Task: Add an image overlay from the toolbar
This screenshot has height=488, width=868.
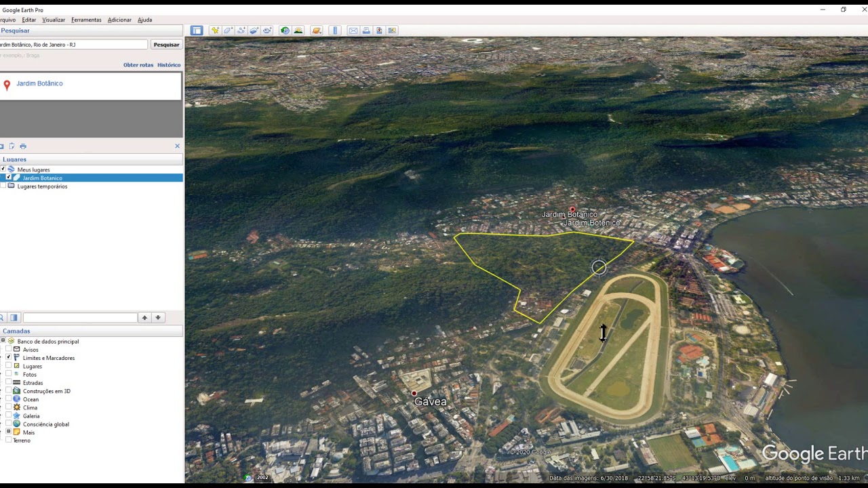Action: (x=254, y=30)
